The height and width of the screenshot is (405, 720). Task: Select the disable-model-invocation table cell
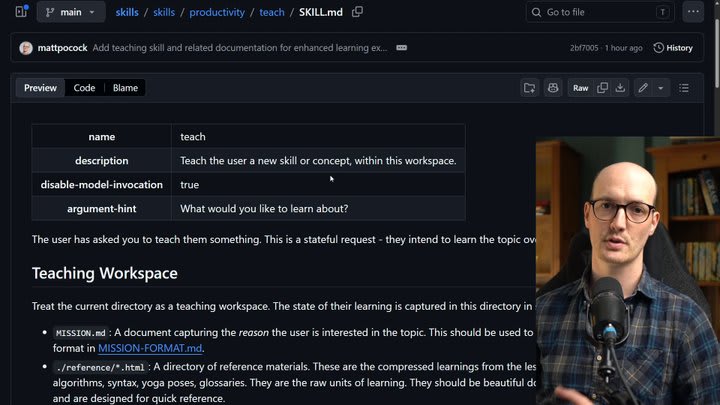[x=101, y=185]
